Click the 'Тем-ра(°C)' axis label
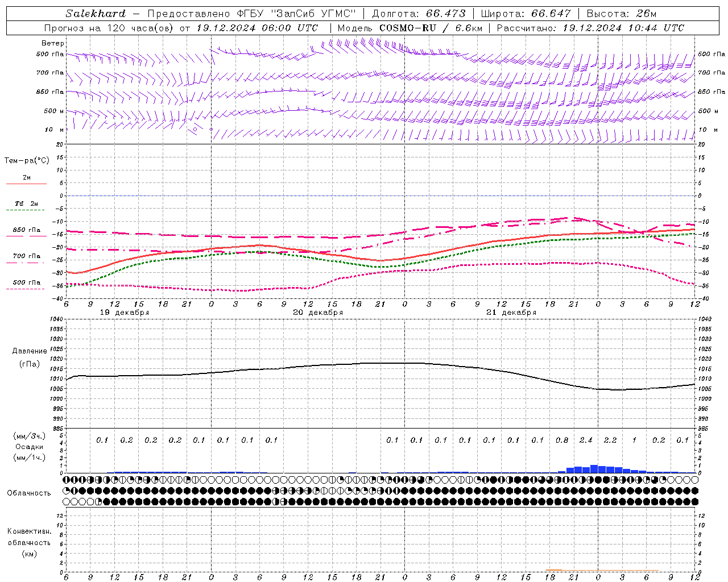 tap(27, 160)
